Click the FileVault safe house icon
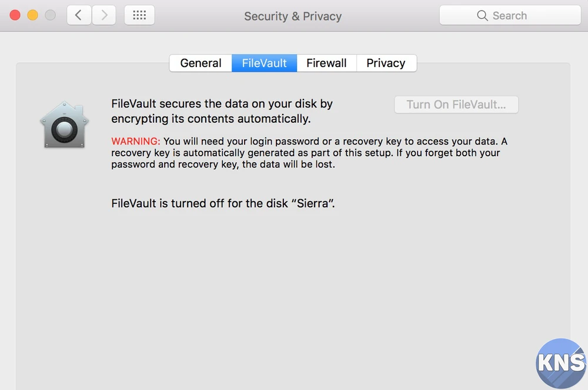 [x=64, y=125]
